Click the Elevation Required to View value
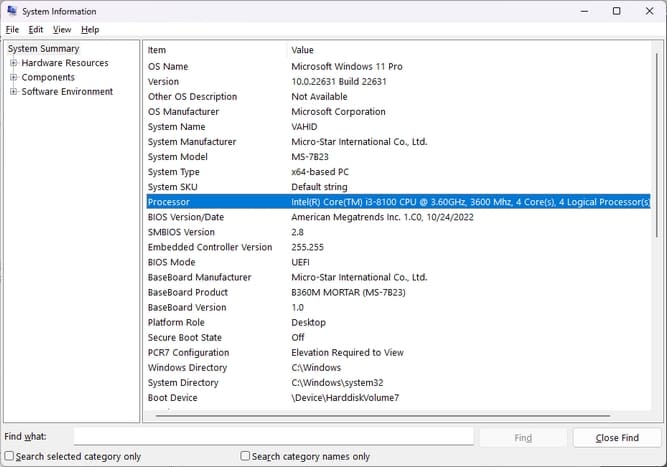 tap(347, 353)
